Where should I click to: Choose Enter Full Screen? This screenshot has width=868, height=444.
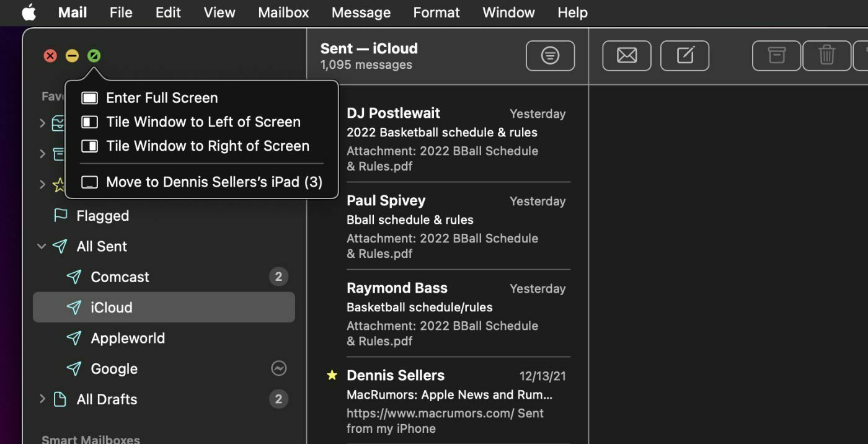click(201, 98)
